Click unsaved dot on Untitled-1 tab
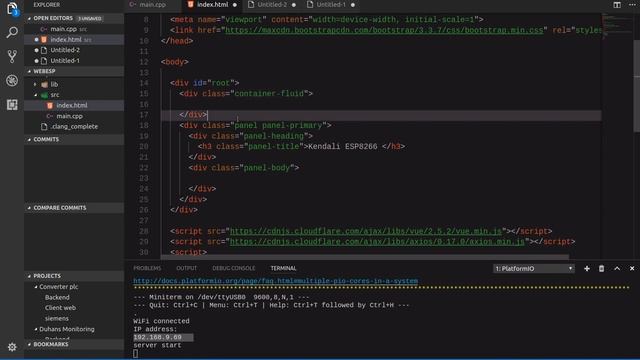 (353, 5)
